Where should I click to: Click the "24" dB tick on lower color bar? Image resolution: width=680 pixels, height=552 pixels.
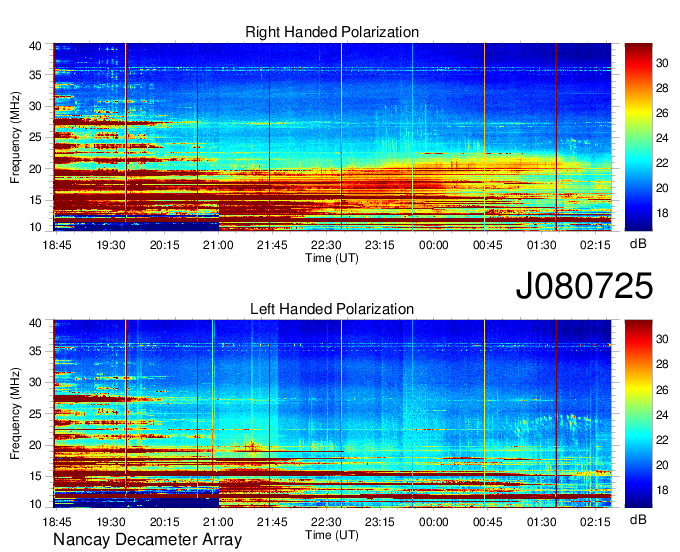click(x=662, y=415)
